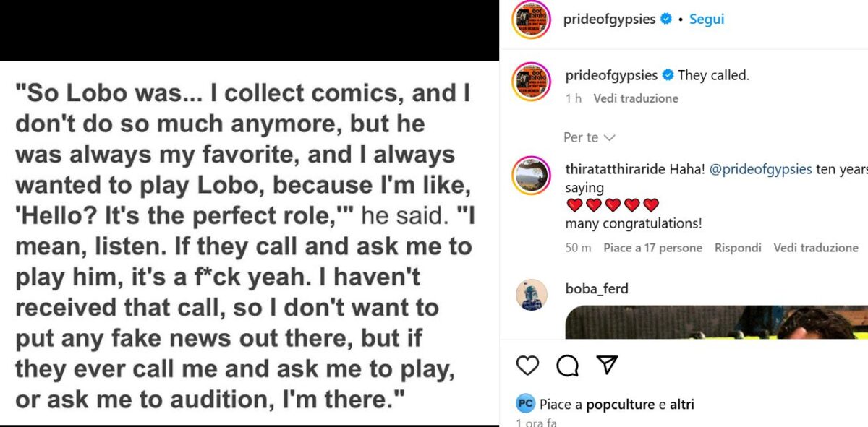This screenshot has width=868, height=427.
Task: Open the boba_ferd username link
Action: pos(597,289)
